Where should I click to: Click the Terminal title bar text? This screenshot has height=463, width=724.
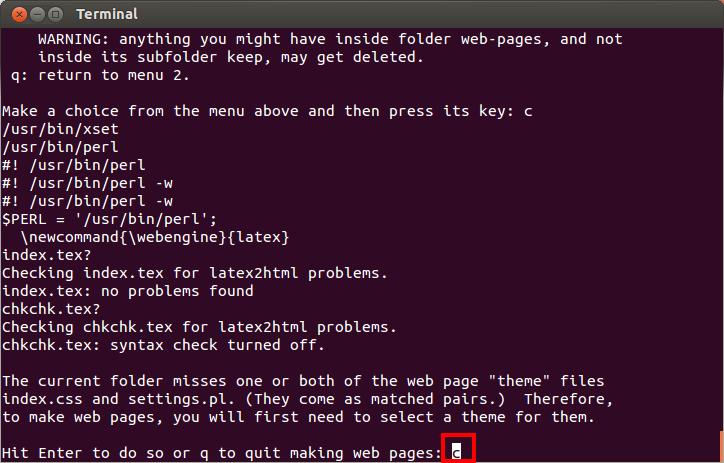107,14
